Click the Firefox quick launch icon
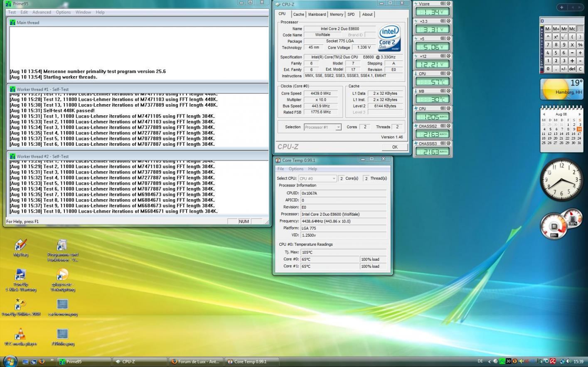This screenshot has width=588, height=367. click(x=42, y=362)
